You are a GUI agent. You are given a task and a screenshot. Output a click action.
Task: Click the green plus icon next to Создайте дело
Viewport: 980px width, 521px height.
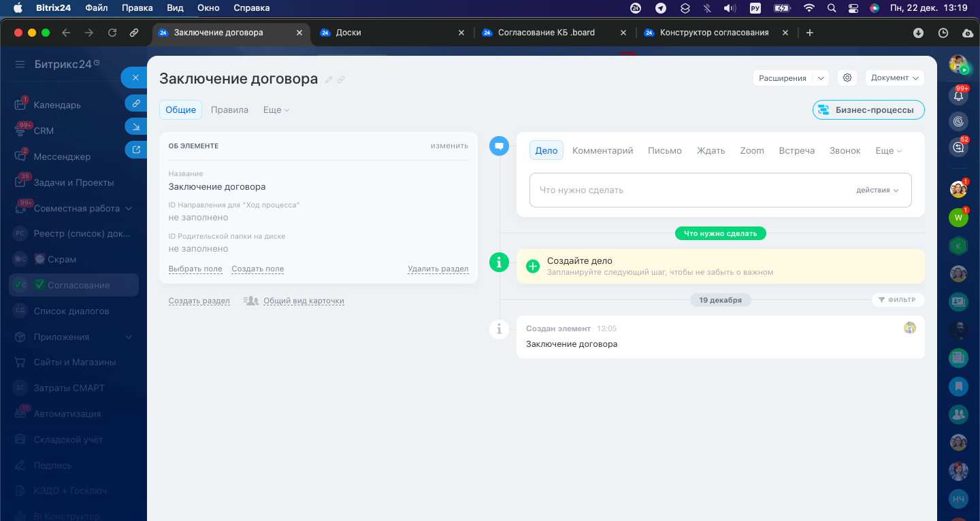(533, 266)
